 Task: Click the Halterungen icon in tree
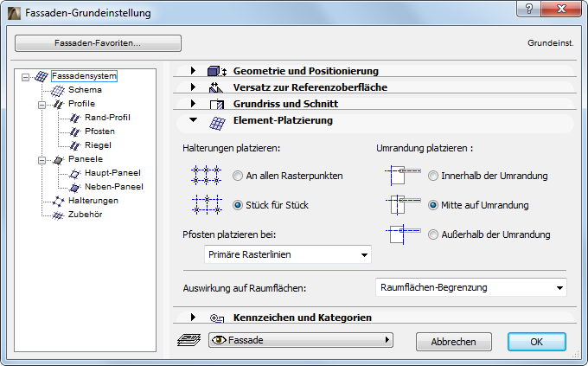pyautogui.click(x=58, y=202)
